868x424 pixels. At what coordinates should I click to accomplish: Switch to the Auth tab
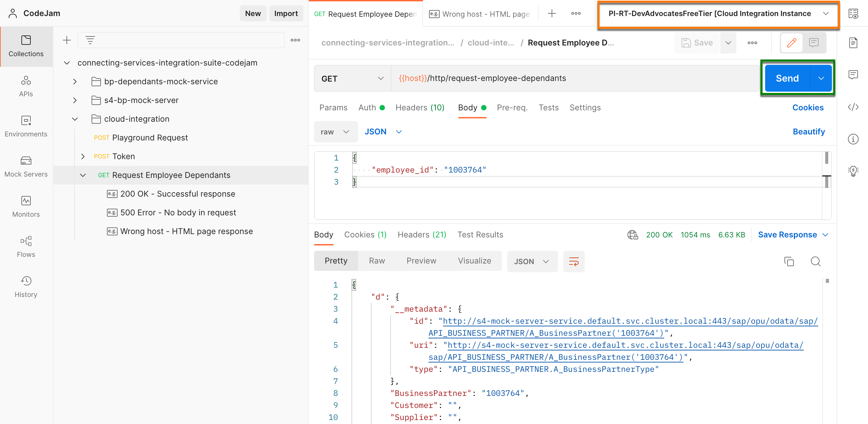371,107
